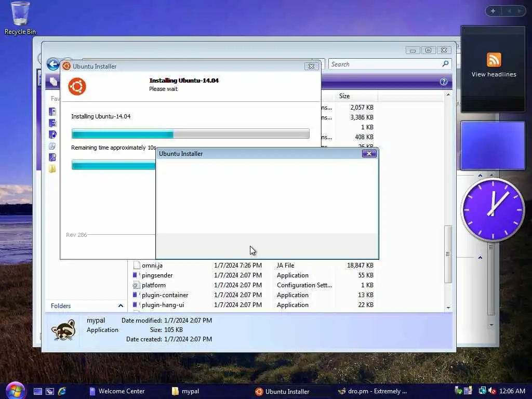
Task: Click the muted volume tray icon
Action: tap(492, 391)
